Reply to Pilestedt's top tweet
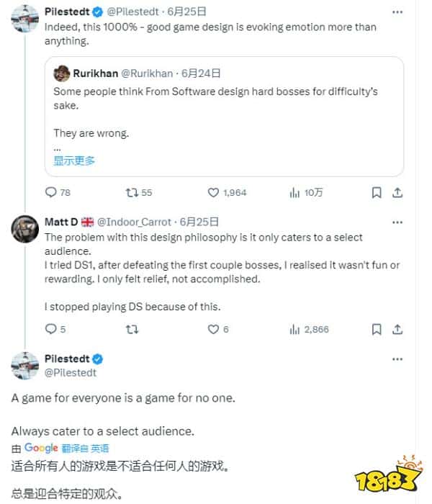Viewport: 432px width, 504px height. click(51, 192)
